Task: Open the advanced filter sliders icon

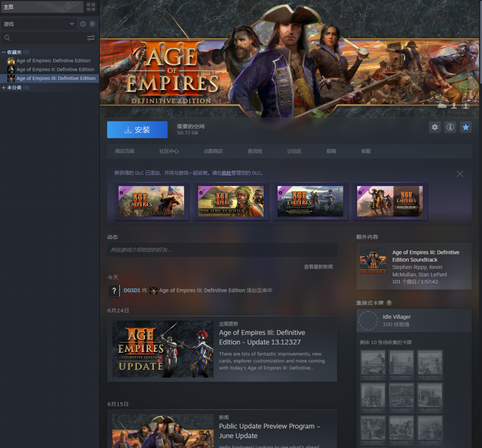Action: click(x=91, y=38)
